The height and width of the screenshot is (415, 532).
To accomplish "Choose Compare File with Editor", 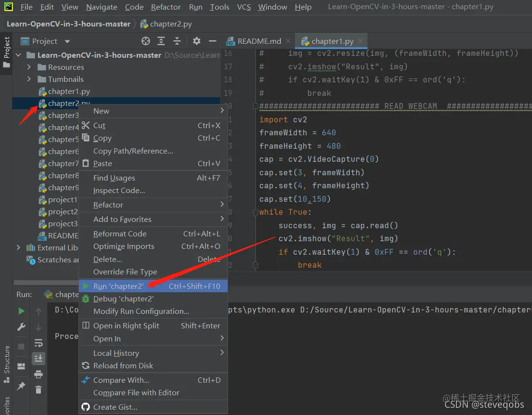I will [x=153, y=392].
